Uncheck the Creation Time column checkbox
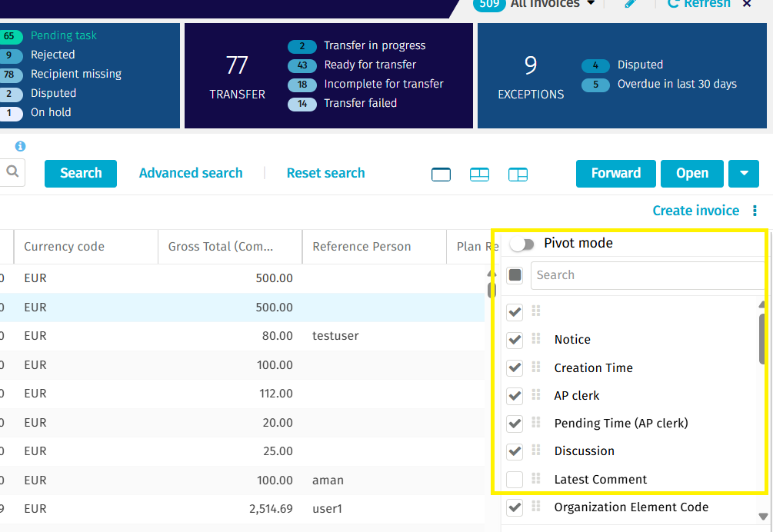Screen dimensions: 773x532 (x=515, y=367)
